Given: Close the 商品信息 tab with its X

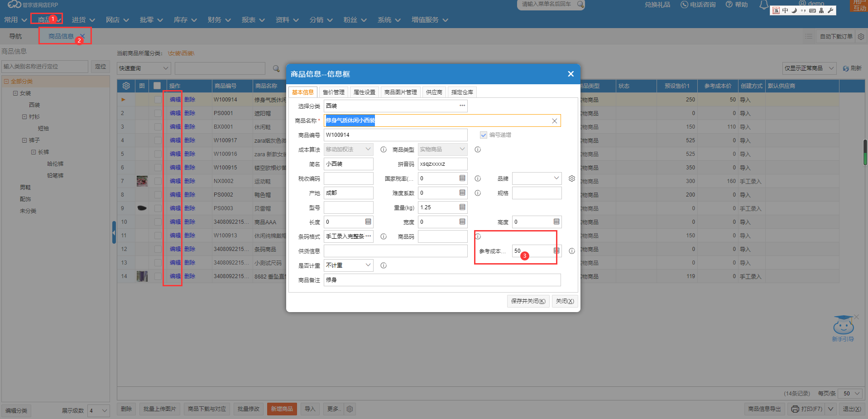Looking at the screenshot, I should [x=82, y=36].
